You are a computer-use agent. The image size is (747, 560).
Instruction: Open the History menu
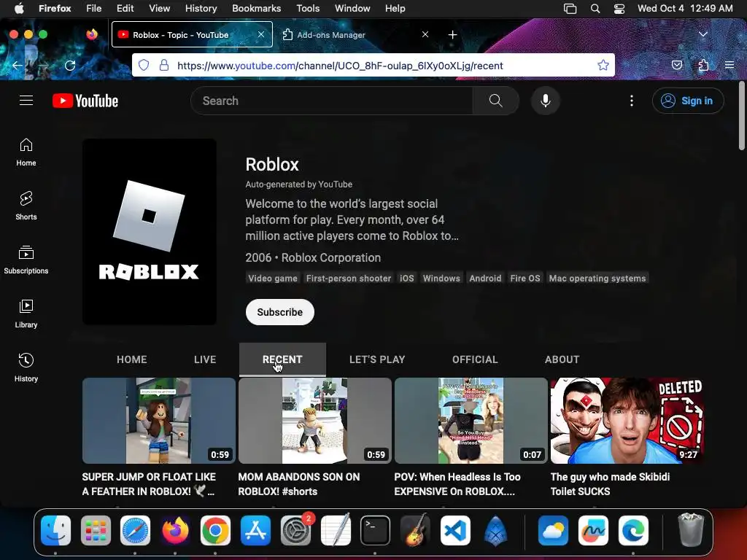(x=201, y=9)
